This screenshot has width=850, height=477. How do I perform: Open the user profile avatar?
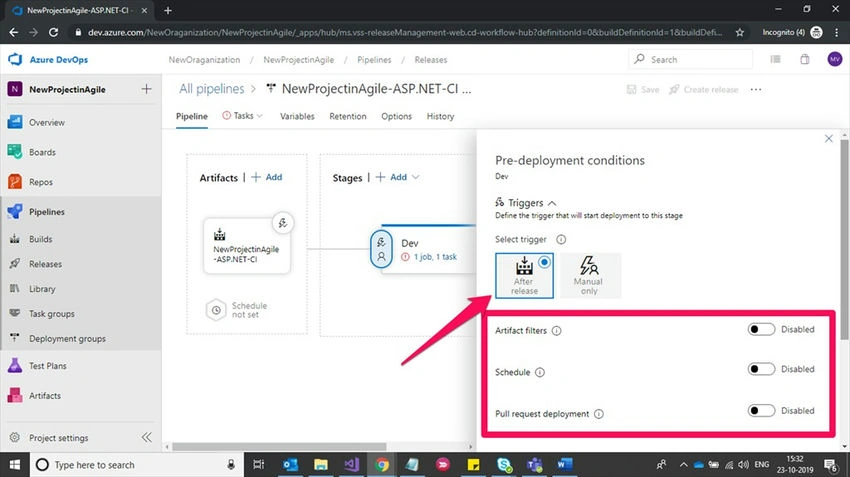pos(835,59)
